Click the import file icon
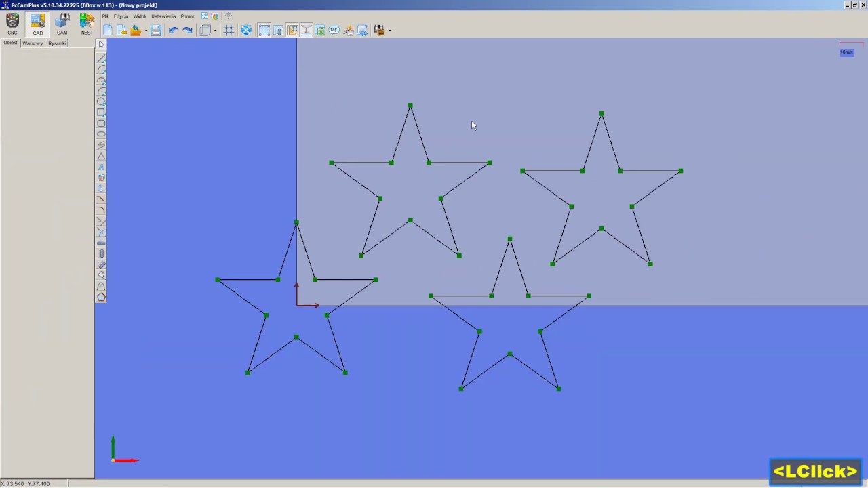 122,30
